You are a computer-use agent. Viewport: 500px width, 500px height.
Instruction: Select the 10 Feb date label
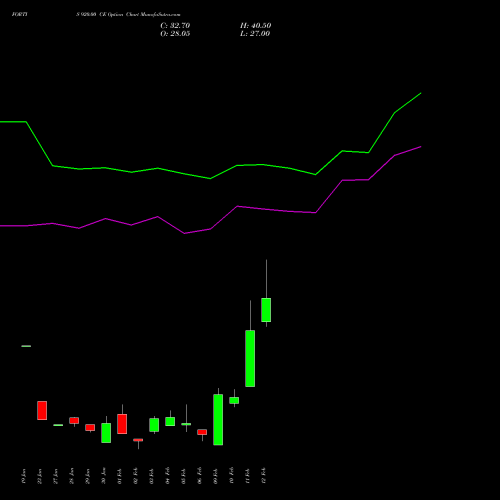click(232, 476)
